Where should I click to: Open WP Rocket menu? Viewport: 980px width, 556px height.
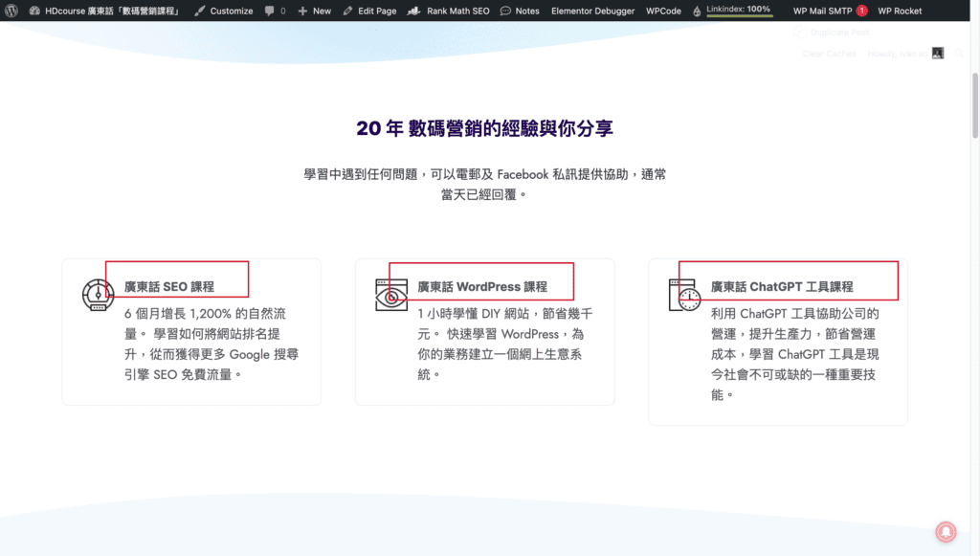coord(900,11)
